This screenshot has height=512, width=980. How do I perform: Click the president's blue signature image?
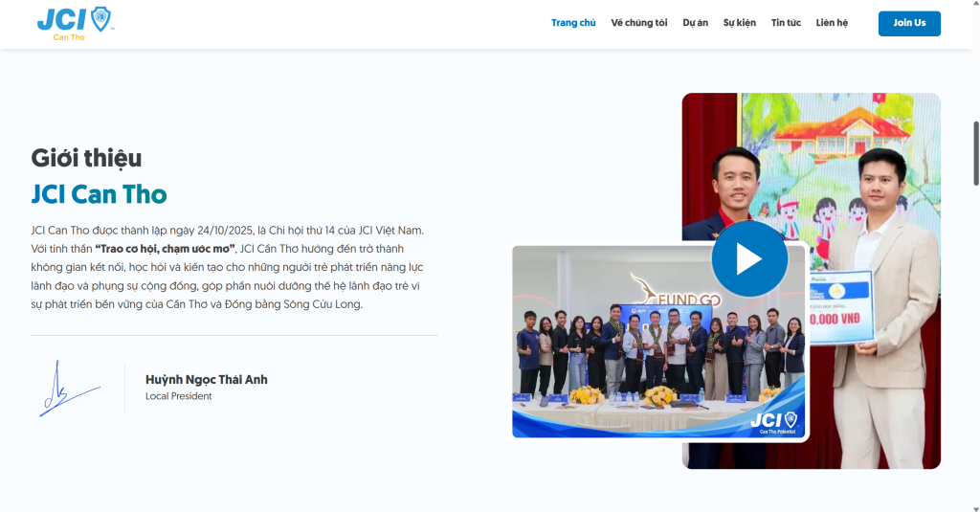[x=67, y=389]
